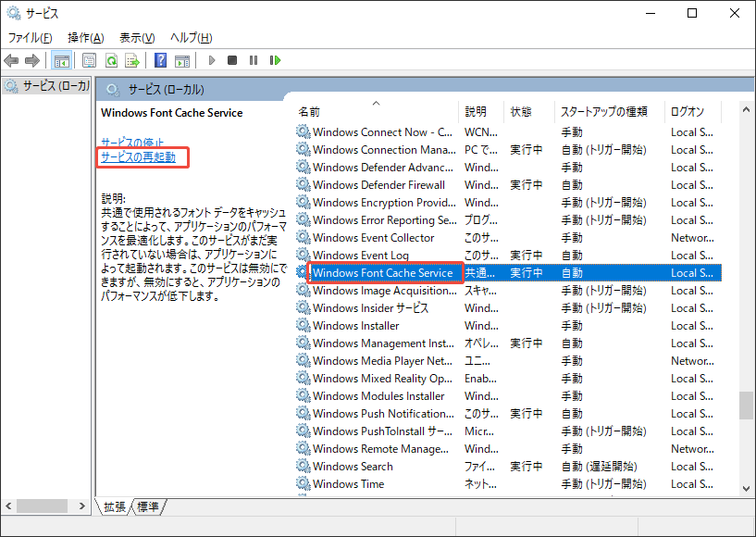Sort by the 名前 column header
This screenshot has height=537, width=756.
[376, 111]
